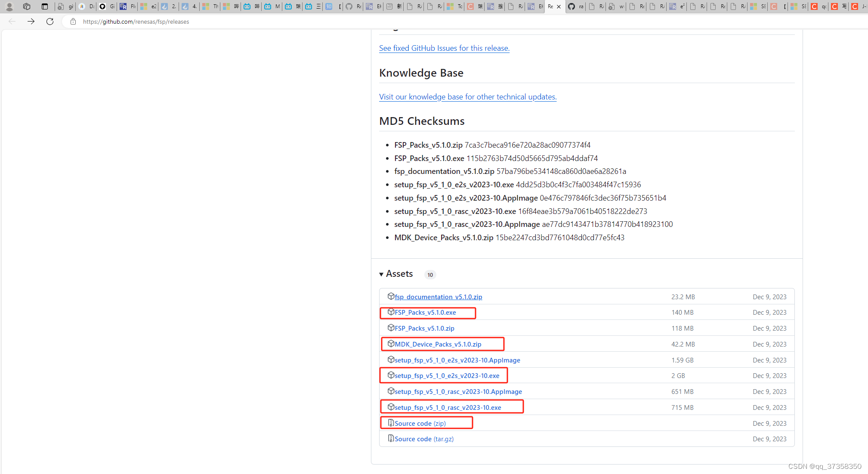Download MDK_Device_Packs_v5.1.0.zip asset
The image size is (868, 474).
pos(438,344)
